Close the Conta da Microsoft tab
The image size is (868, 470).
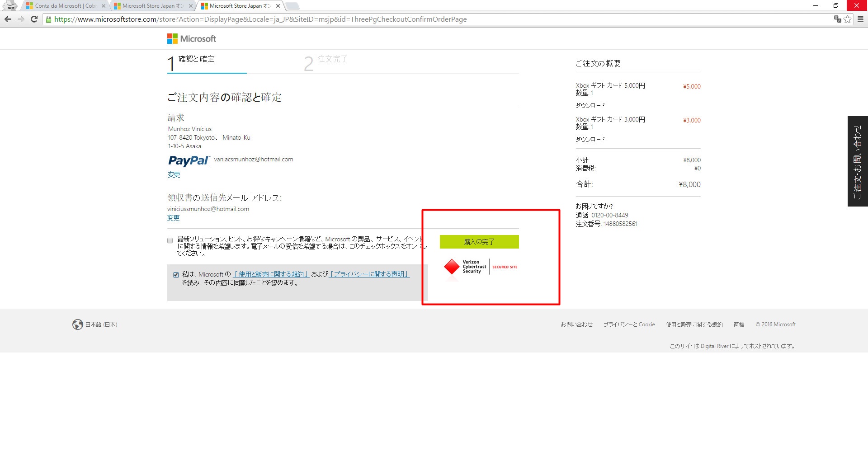pyautogui.click(x=104, y=6)
